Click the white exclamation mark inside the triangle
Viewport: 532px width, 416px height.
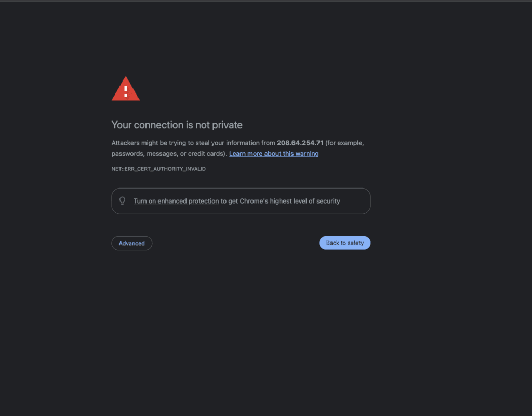point(126,91)
